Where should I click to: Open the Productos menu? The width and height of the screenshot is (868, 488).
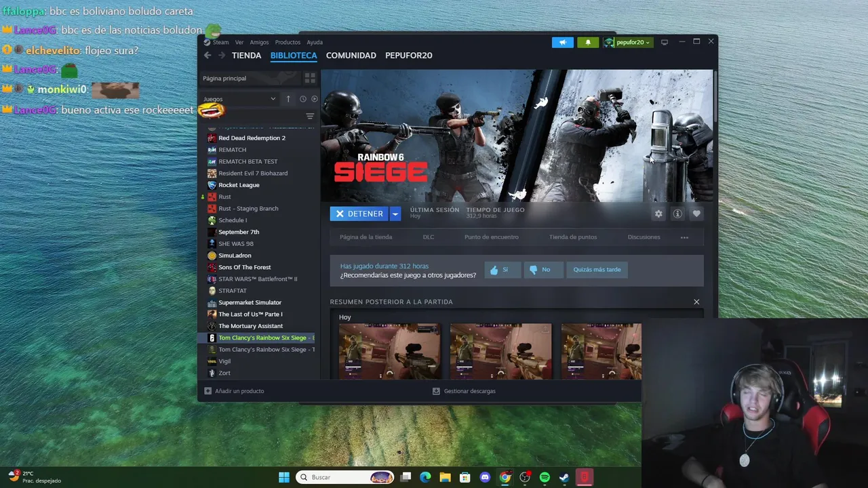(288, 42)
